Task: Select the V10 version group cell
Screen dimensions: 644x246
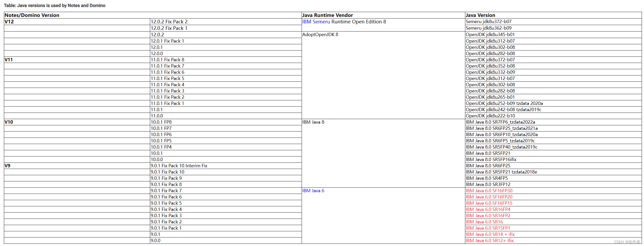Action: tap(77, 122)
